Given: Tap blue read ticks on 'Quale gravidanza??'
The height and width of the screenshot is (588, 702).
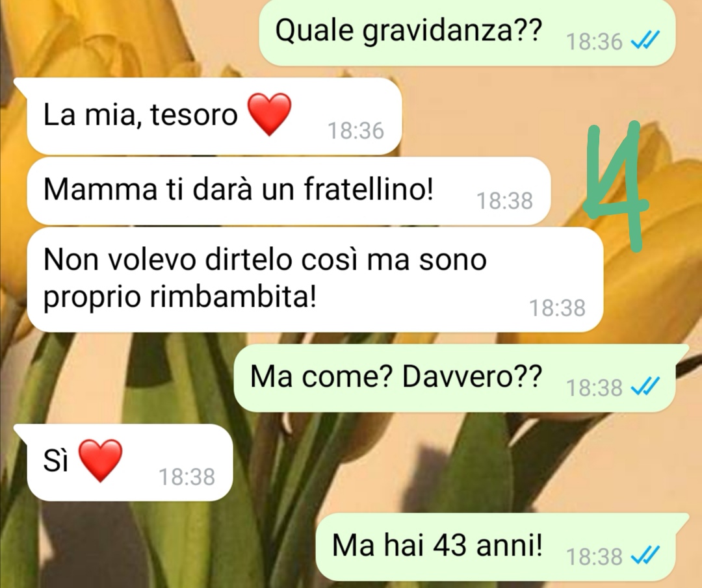Looking at the screenshot, I should (x=645, y=41).
